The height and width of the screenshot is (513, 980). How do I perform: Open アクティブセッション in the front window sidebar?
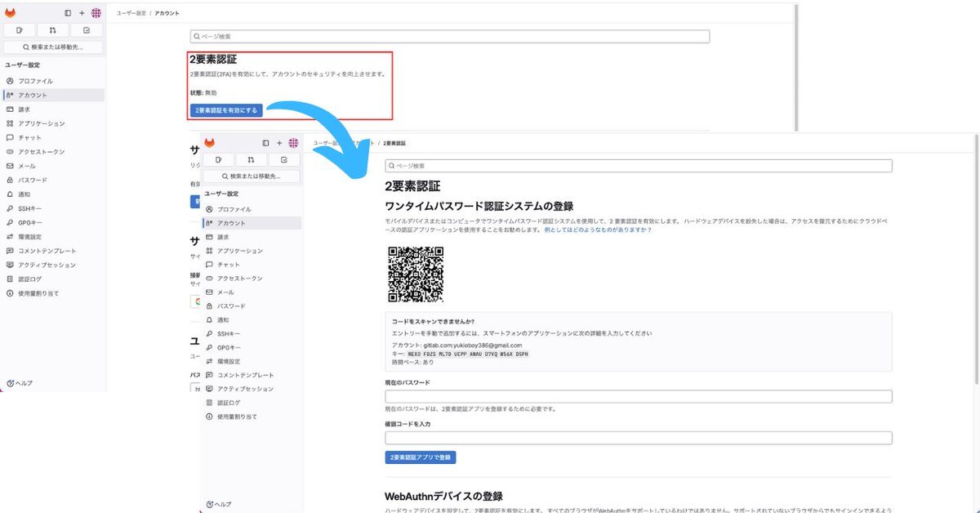point(253,389)
